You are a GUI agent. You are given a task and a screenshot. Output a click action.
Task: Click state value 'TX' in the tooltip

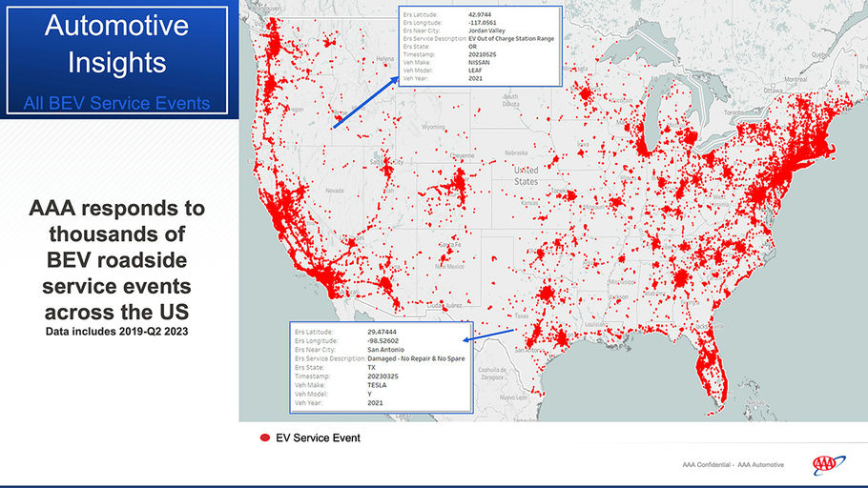[x=371, y=367]
